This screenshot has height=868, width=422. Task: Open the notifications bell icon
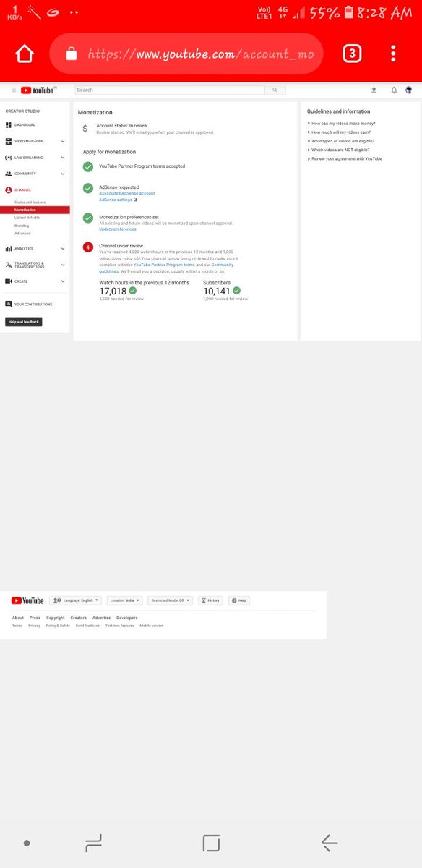[x=394, y=90]
